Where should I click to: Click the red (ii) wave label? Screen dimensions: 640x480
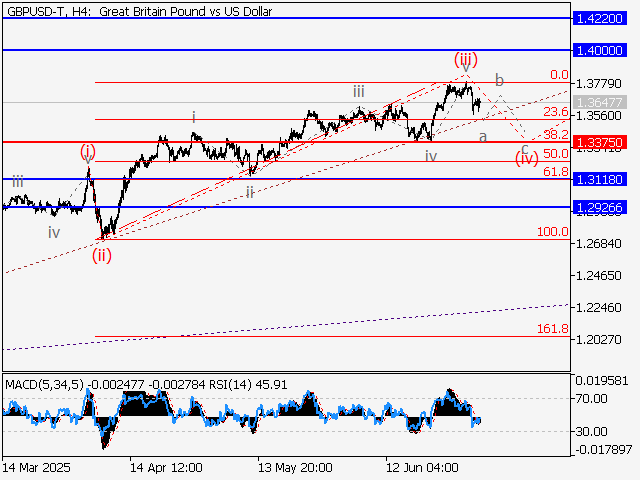click(x=102, y=255)
